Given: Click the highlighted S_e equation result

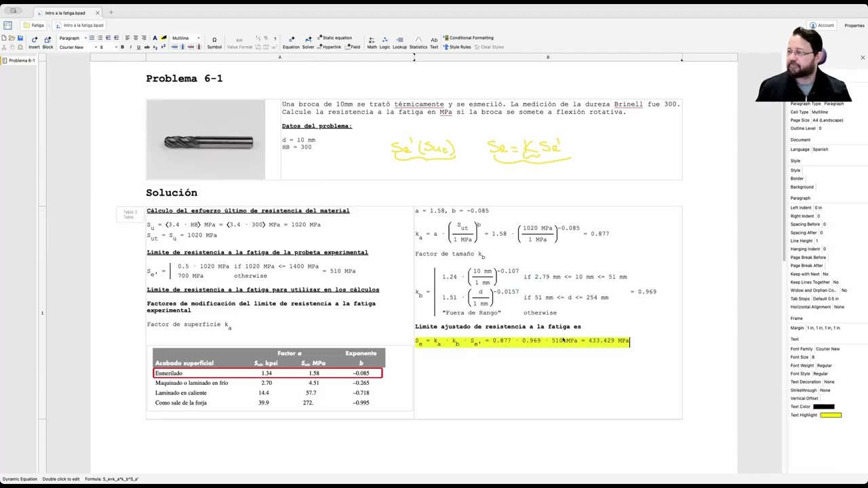Looking at the screenshot, I should [522, 341].
